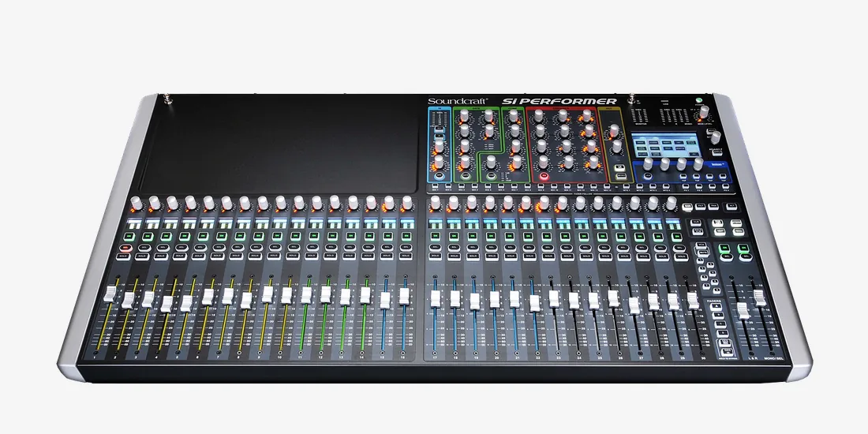Switch to fader layer A
The width and height of the screenshot is (868, 434).
click(x=716, y=305)
